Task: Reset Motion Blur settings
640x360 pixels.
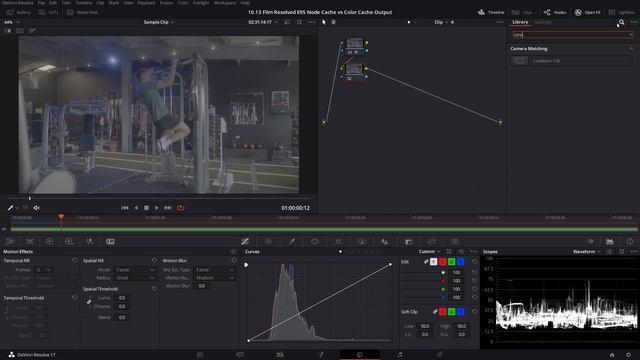Action: (234, 260)
